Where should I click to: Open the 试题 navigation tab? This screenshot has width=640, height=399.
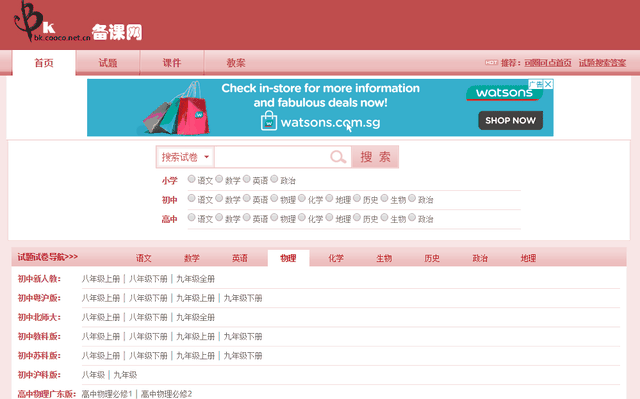108,63
